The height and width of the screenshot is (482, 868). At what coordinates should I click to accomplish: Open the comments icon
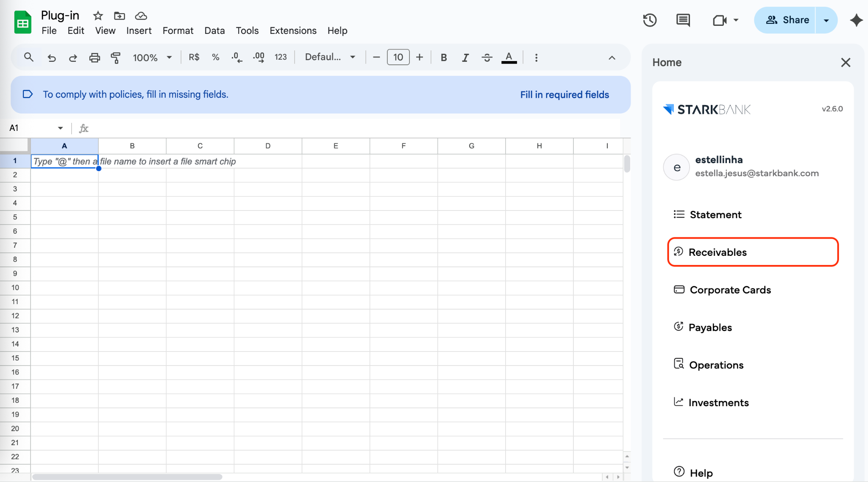click(x=683, y=20)
